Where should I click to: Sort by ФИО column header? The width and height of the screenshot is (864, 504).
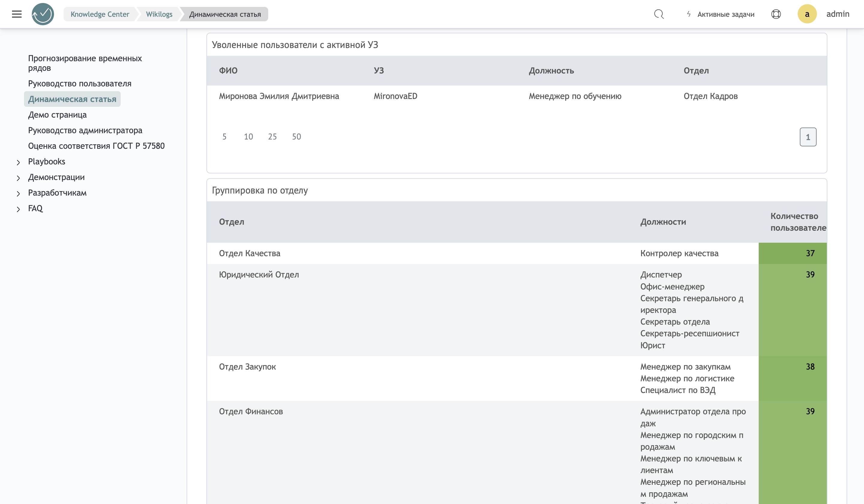pyautogui.click(x=228, y=70)
